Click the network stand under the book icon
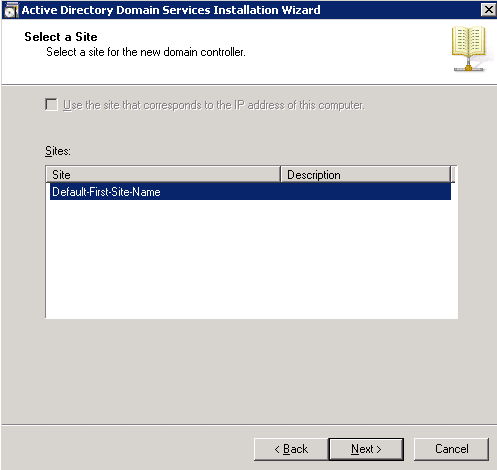The height and width of the screenshot is (470, 497). (x=469, y=65)
